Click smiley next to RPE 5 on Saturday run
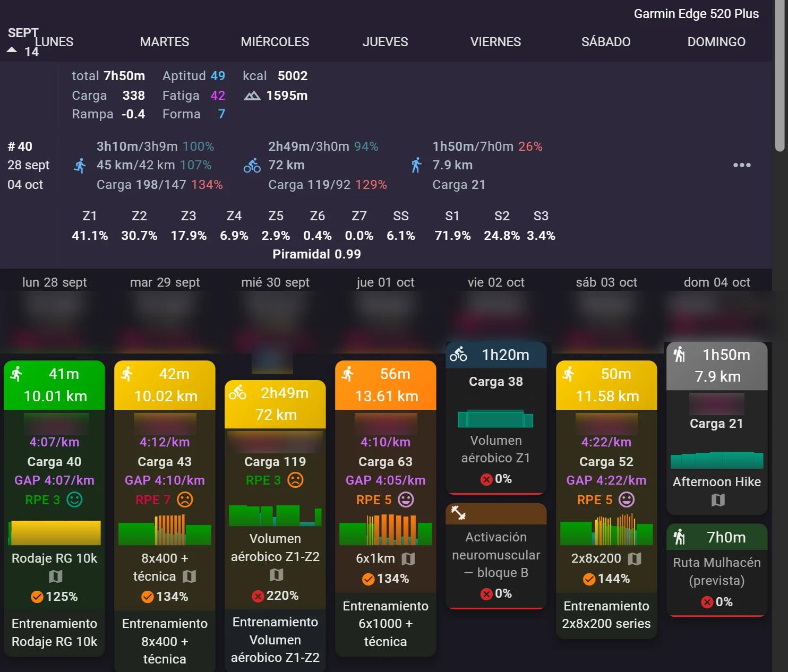 coord(627,499)
